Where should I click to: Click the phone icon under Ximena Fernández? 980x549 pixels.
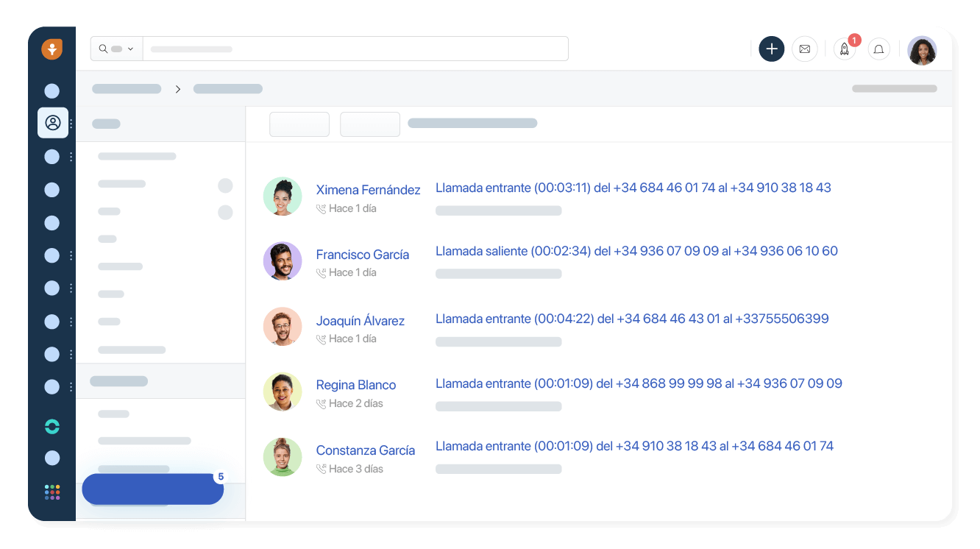point(322,208)
